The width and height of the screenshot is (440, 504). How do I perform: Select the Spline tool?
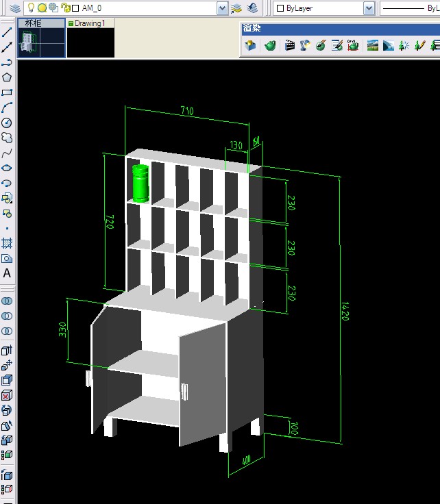[7, 153]
